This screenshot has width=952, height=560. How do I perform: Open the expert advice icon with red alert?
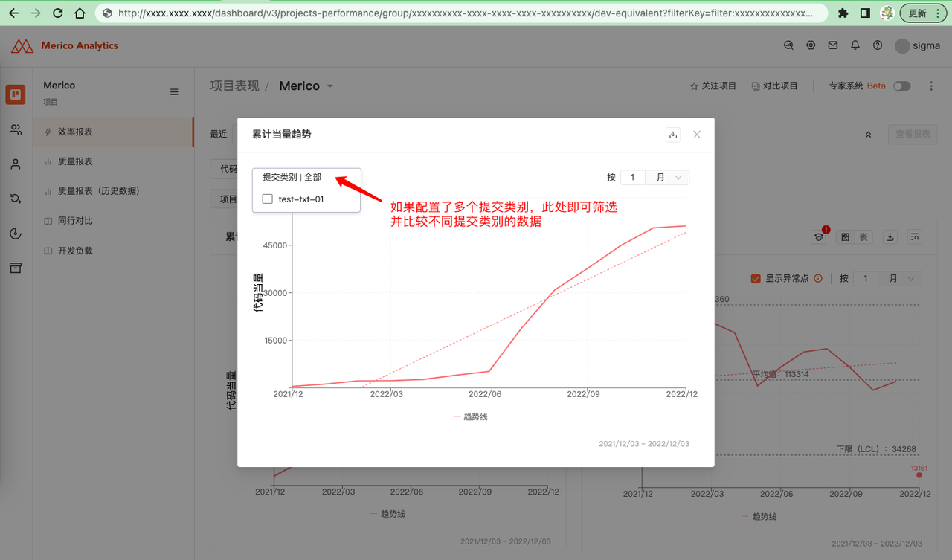point(820,236)
